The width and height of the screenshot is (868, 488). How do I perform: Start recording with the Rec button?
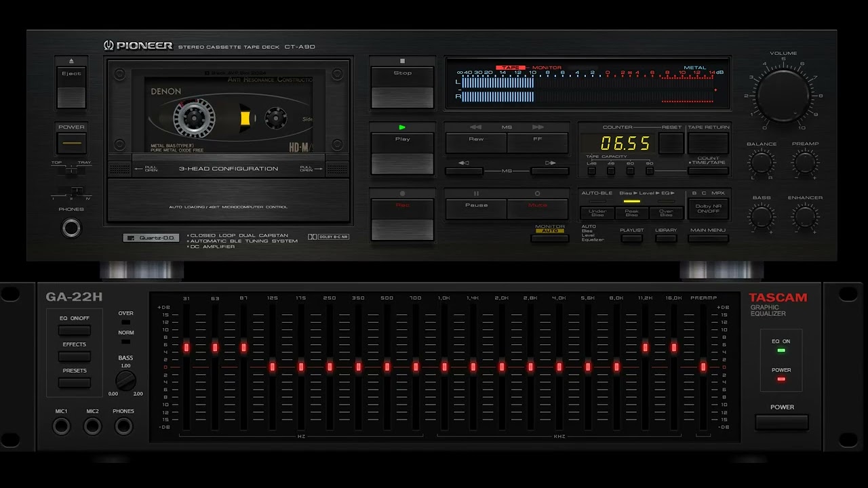click(x=402, y=220)
